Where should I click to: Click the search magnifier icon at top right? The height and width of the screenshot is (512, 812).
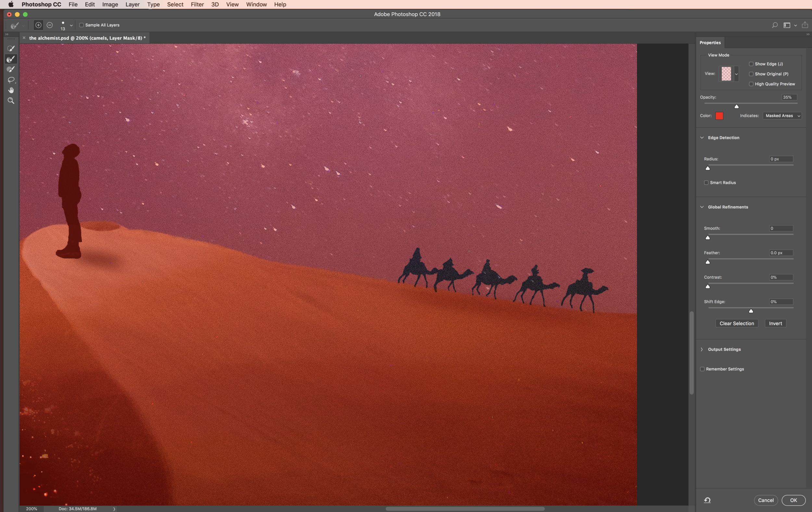click(775, 25)
